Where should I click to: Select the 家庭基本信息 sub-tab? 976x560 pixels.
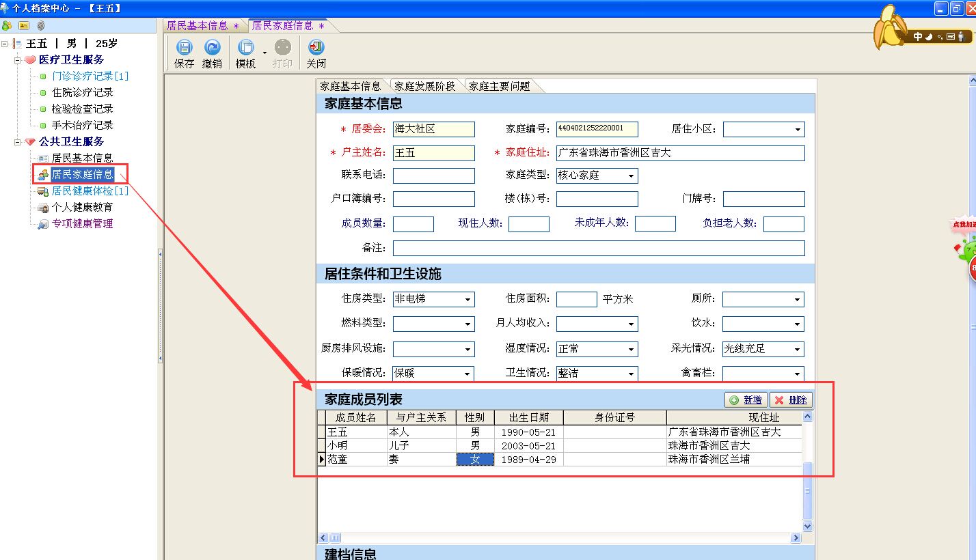(x=350, y=87)
